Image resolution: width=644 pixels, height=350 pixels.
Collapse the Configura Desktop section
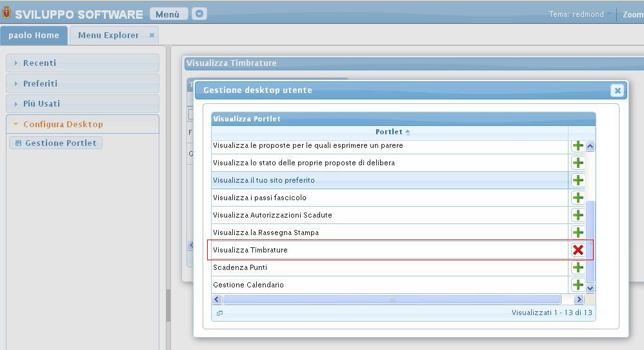[x=63, y=124]
